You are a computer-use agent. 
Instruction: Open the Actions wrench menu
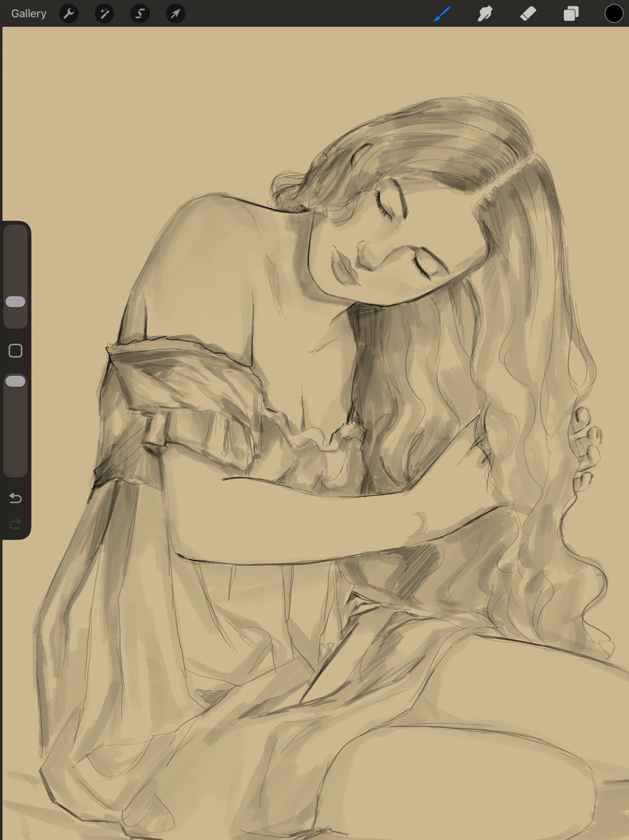pyautogui.click(x=69, y=13)
